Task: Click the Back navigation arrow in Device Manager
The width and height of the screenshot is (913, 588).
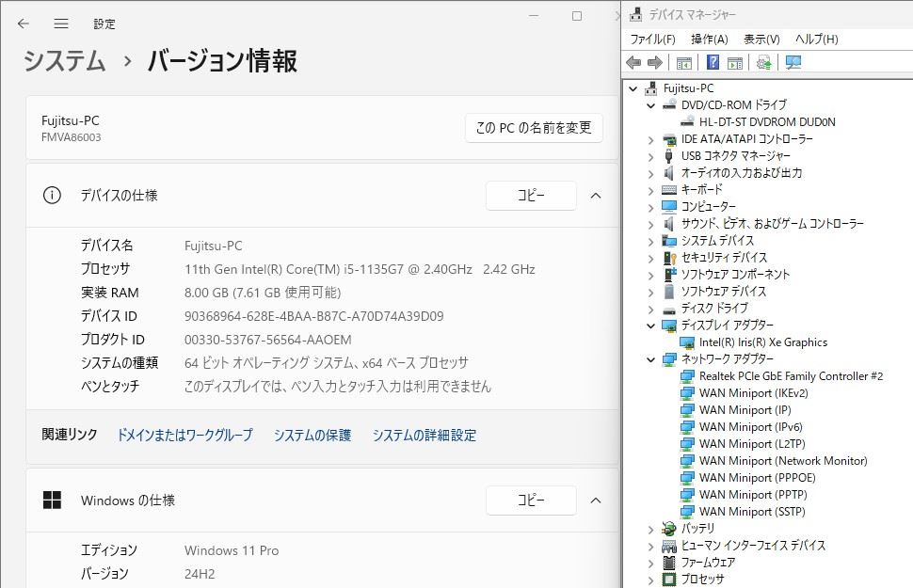Action: (633, 62)
